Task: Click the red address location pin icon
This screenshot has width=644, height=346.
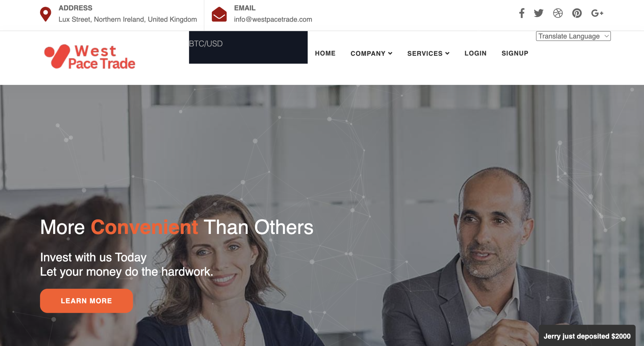Action: point(46,14)
